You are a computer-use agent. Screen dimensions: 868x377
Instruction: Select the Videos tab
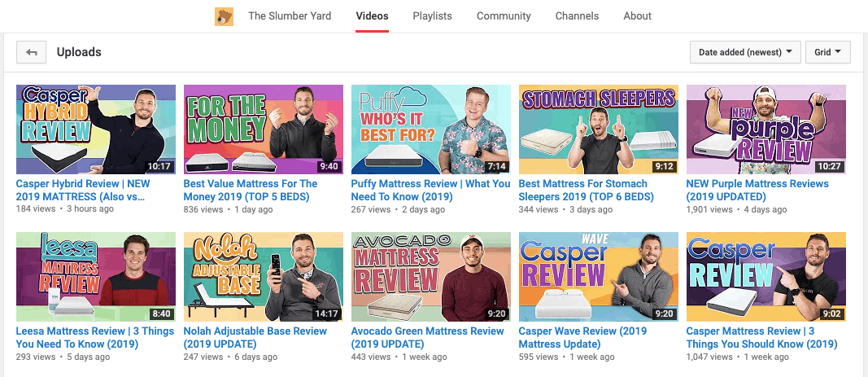tap(372, 16)
